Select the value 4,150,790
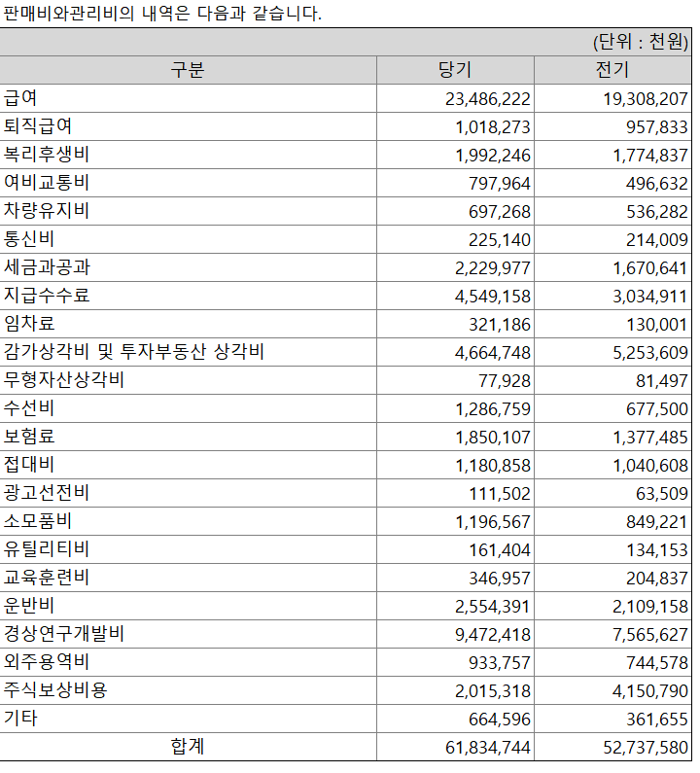The height and width of the screenshot is (773, 700). 650,690
